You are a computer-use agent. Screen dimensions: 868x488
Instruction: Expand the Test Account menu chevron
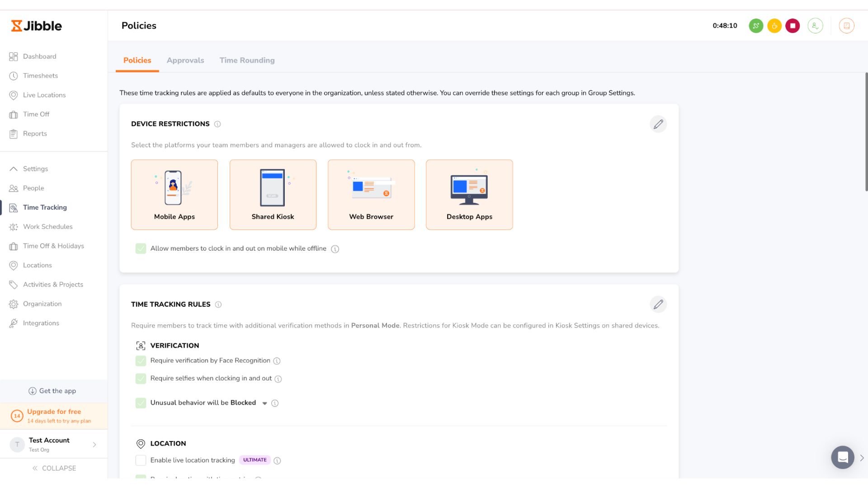coord(94,445)
